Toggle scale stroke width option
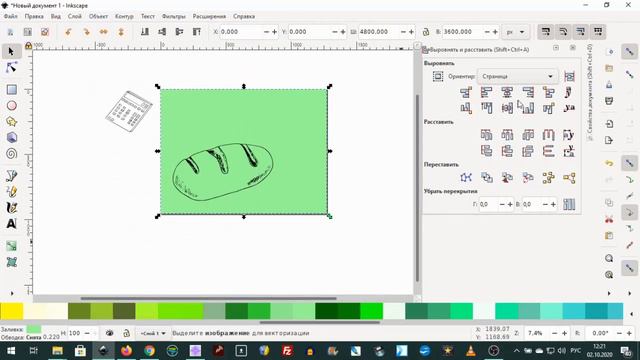 coord(546,32)
